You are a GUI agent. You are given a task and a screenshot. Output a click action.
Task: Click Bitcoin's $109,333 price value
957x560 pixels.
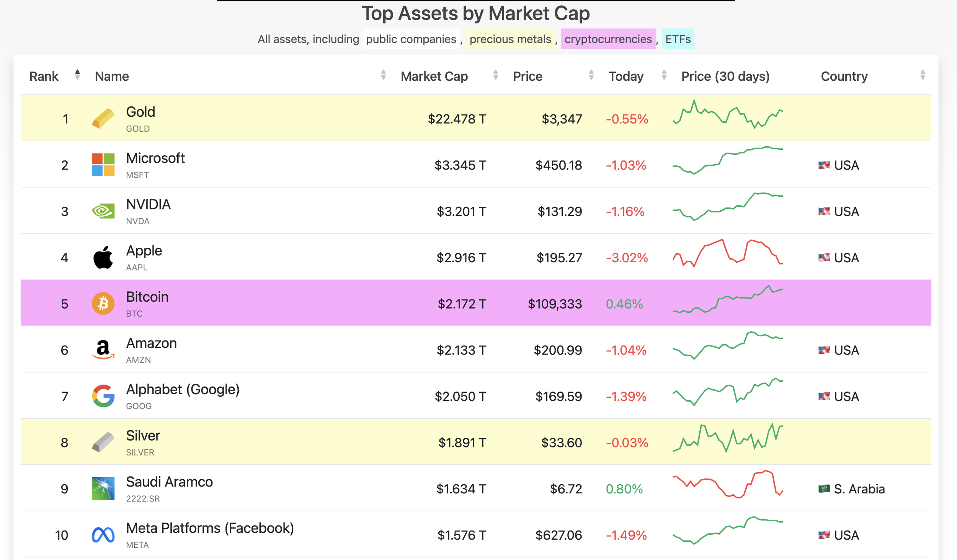pos(555,304)
